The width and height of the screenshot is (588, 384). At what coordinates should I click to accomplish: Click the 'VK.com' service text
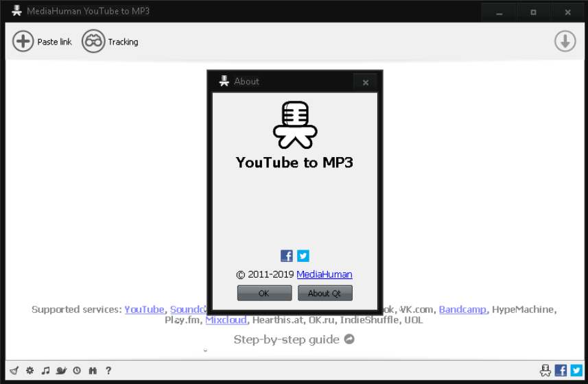tap(416, 309)
